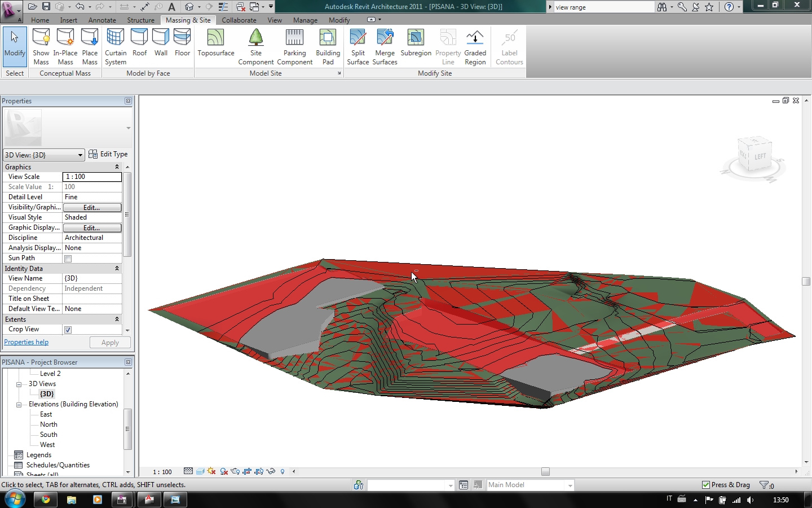Create a Building Pad
812x508 pixels.
(x=328, y=45)
